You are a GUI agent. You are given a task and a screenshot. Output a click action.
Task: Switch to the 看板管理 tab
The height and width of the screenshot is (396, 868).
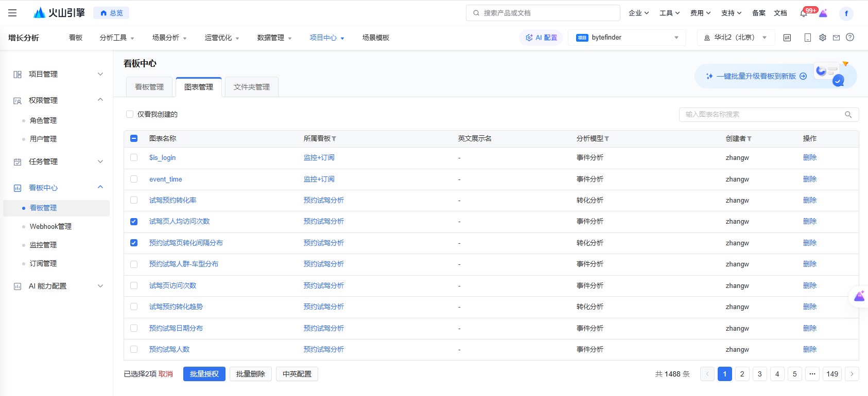coord(149,87)
